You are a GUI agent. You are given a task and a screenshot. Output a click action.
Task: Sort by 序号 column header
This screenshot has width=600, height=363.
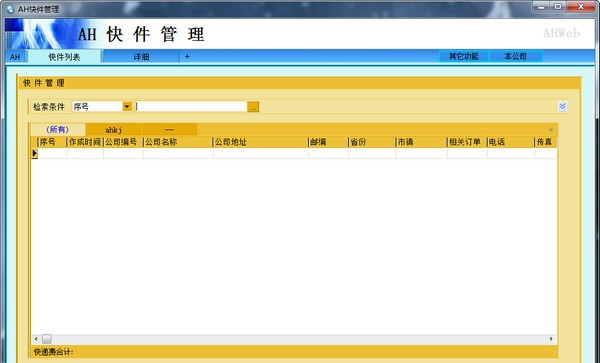pyautogui.click(x=52, y=142)
